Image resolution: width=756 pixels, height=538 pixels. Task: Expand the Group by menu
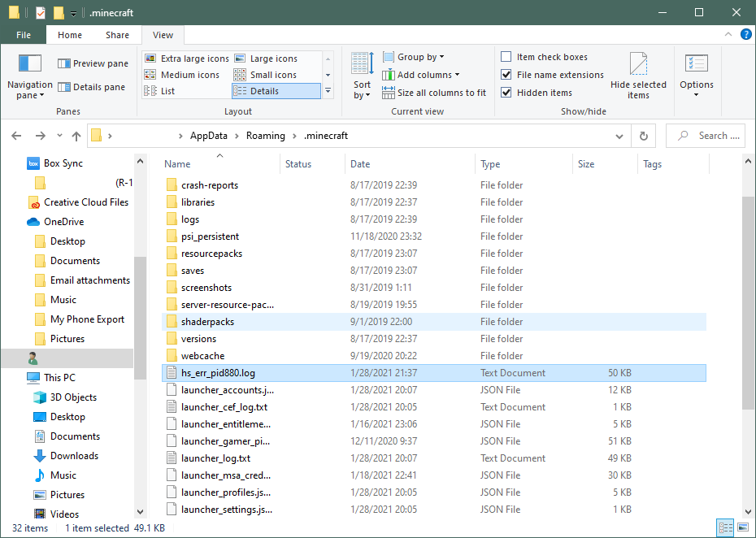pyautogui.click(x=415, y=56)
